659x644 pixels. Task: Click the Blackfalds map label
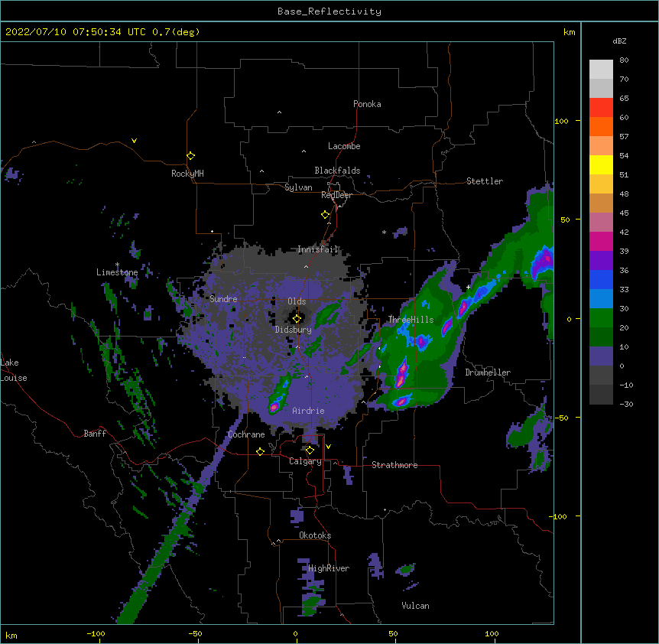coord(337,171)
